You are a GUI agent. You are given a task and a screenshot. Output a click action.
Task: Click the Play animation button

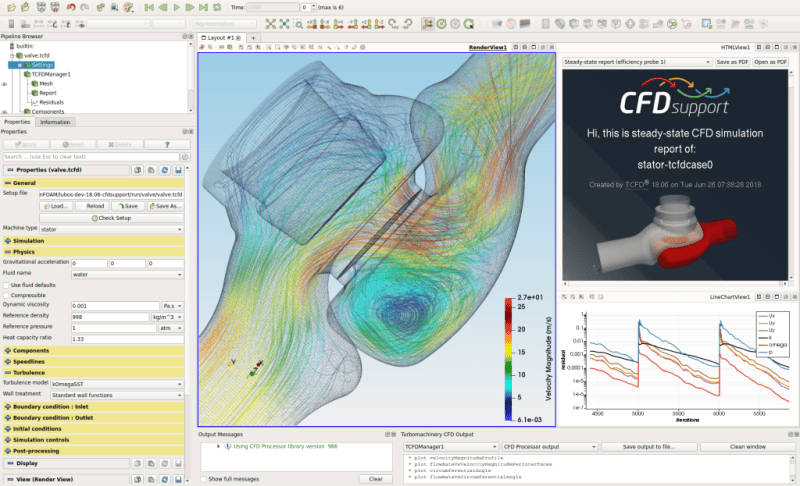tap(177, 7)
